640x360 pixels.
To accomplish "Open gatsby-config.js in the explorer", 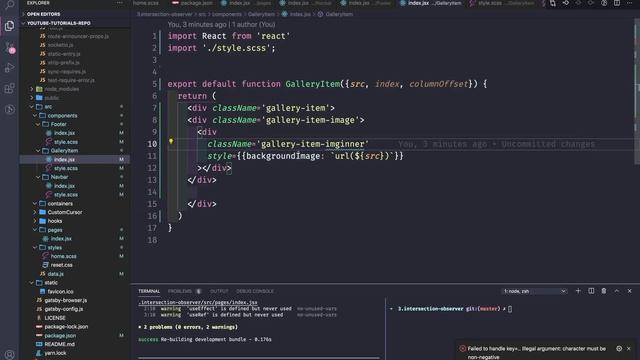I will point(64,309).
